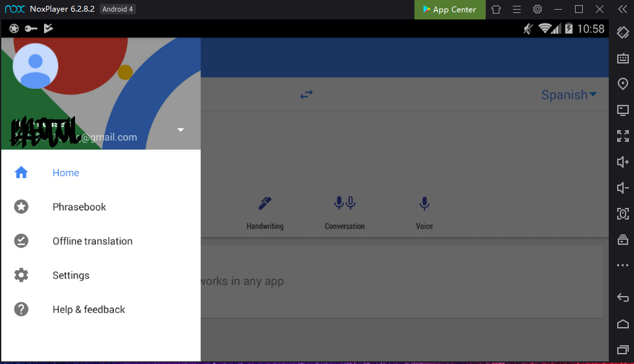The image size is (634, 364).
Task: Tap the profile avatar picture
Action: click(36, 66)
